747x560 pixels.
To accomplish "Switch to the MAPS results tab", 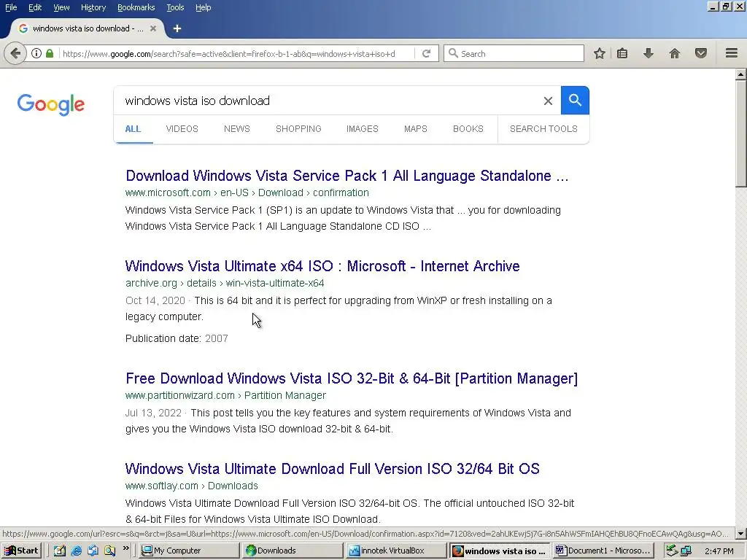I will tap(415, 129).
